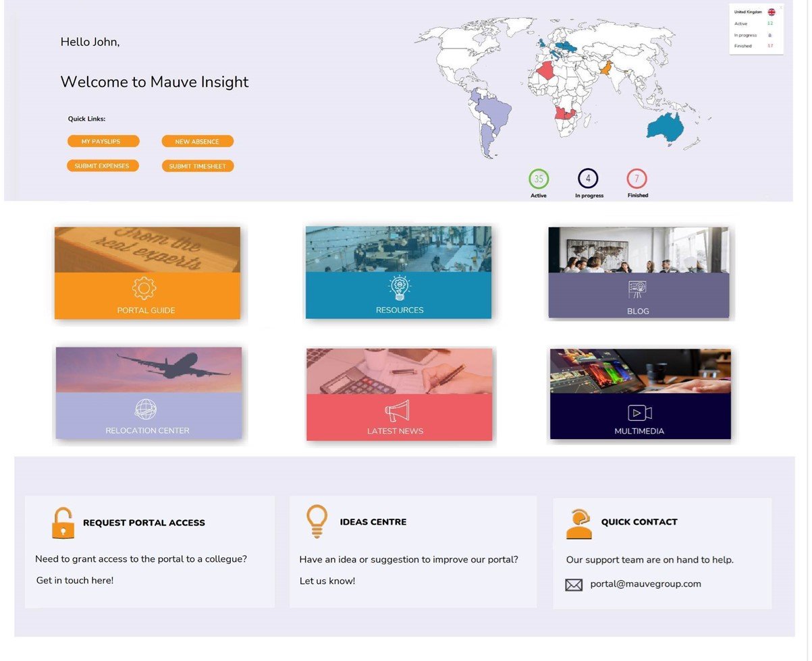Screen dimensions: 812x661
Task: Click the Finished value 17 in popup
Action: (x=770, y=46)
